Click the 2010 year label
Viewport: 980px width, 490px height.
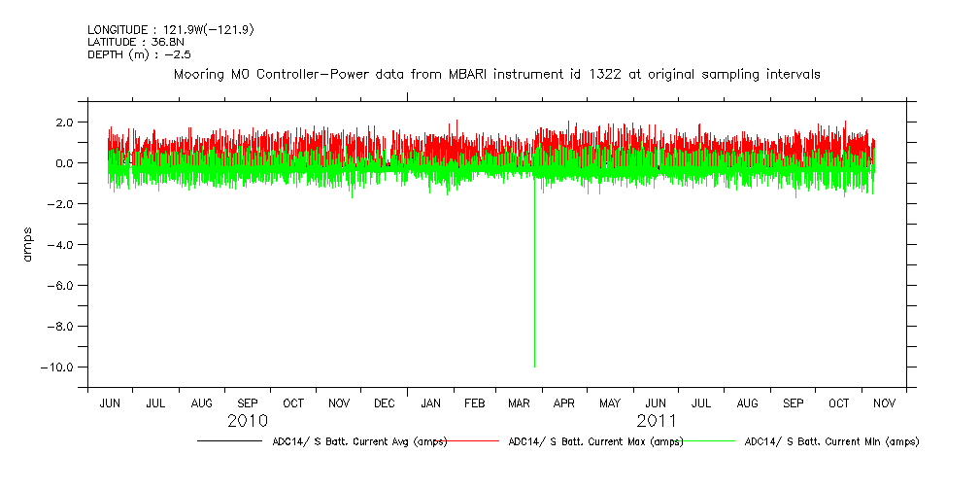point(249,421)
